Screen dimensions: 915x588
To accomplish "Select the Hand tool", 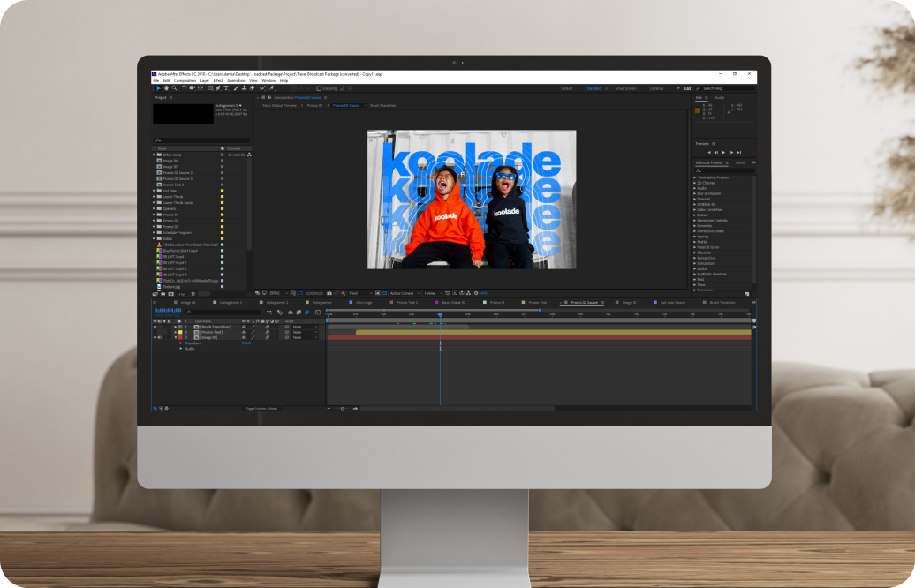I will 166,88.
